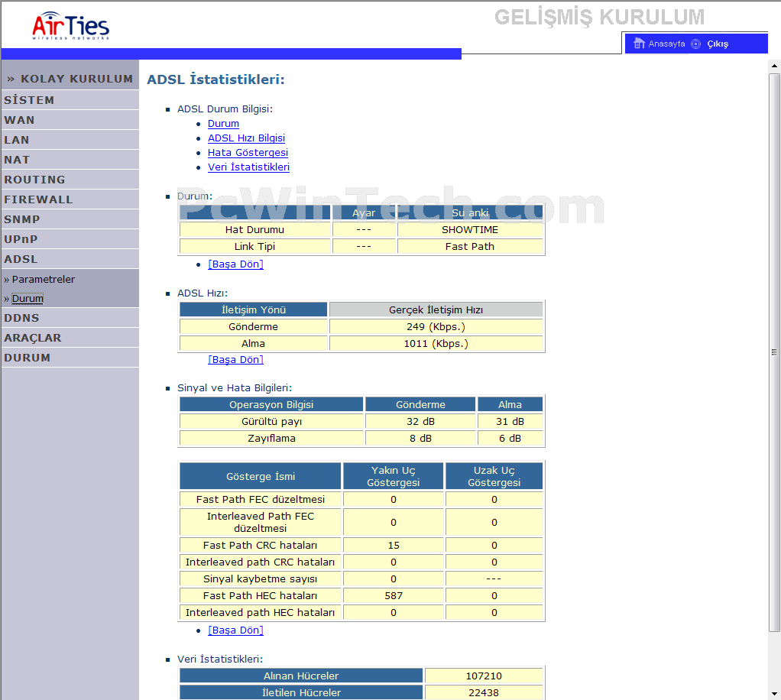Click the Uzak Uç Göstergesi header
The width and height of the screenshot is (781, 700).
click(x=494, y=476)
